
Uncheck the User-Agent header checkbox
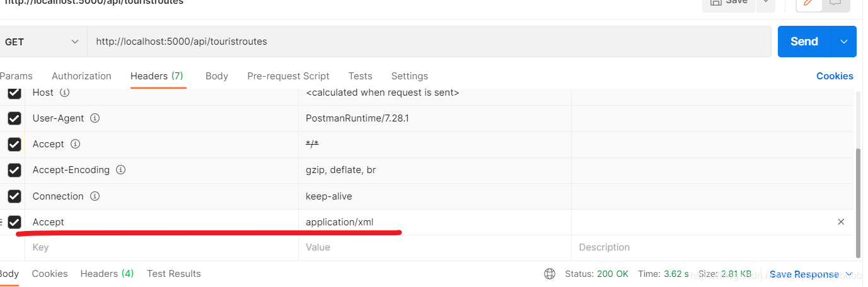[14, 118]
